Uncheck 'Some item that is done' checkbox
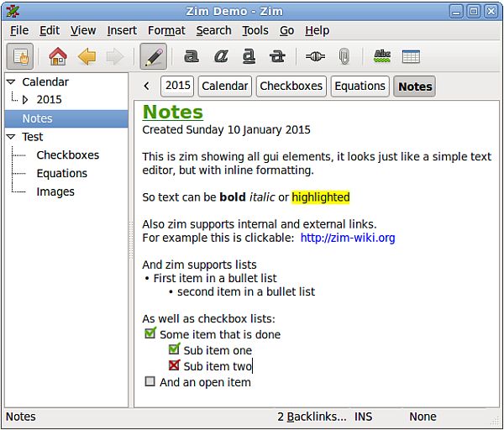This screenshot has width=504, height=430. pos(150,333)
